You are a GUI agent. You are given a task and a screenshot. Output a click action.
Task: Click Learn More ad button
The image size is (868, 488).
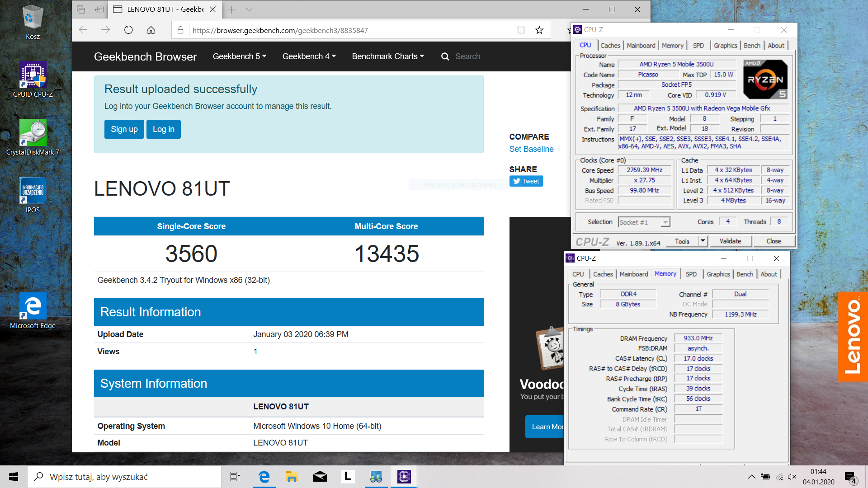point(545,427)
